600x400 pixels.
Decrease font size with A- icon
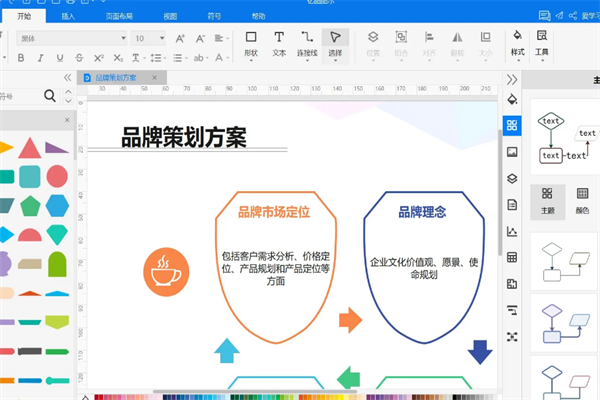(200, 38)
